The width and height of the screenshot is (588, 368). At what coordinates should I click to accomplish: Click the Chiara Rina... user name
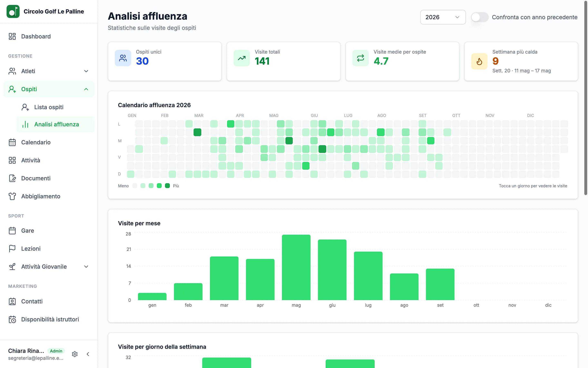[26, 351]
